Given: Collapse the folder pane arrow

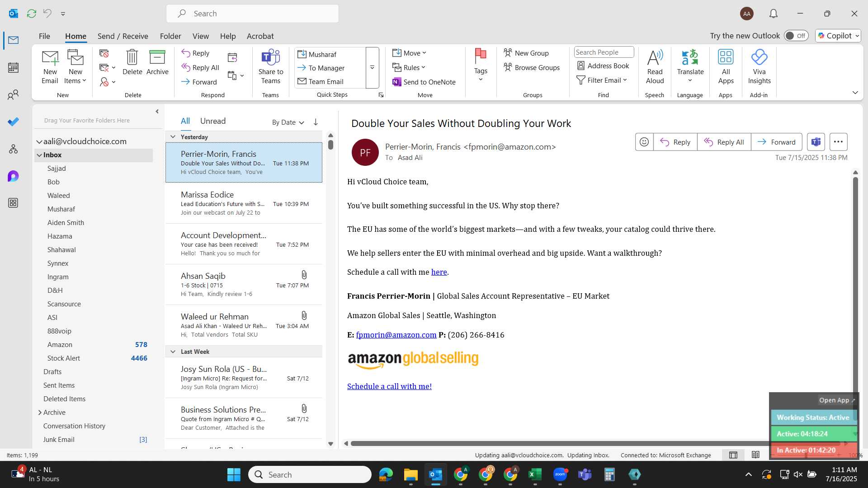Looking at the screenshot, I should (157, 112).
